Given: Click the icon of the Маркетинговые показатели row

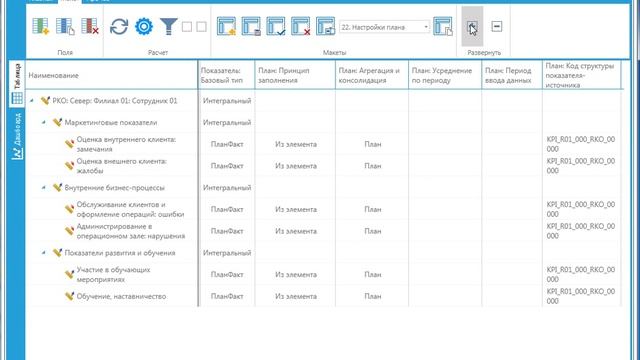Looking at the screenshot, I should (x=57, y=122).
